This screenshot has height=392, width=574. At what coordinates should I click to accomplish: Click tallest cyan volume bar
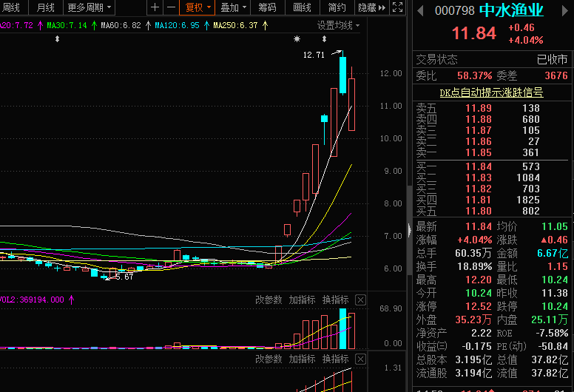click(342, 328)
